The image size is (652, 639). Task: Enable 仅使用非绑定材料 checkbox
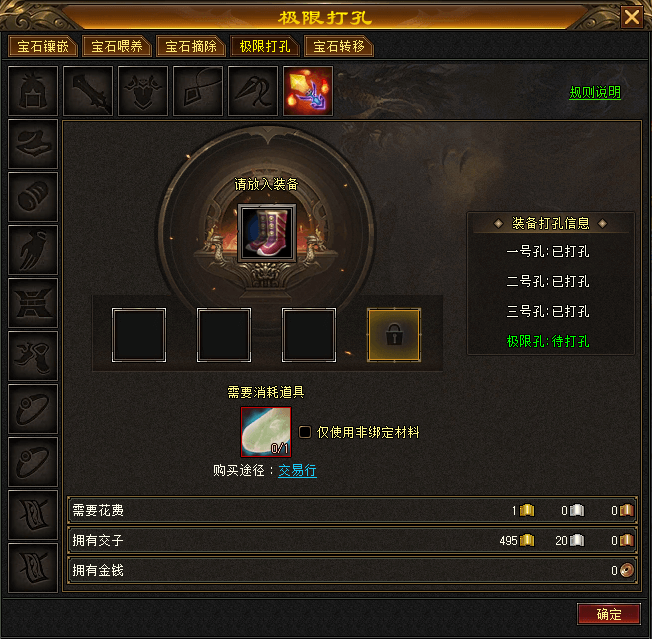pyautogui.click(x=305, y=432)
